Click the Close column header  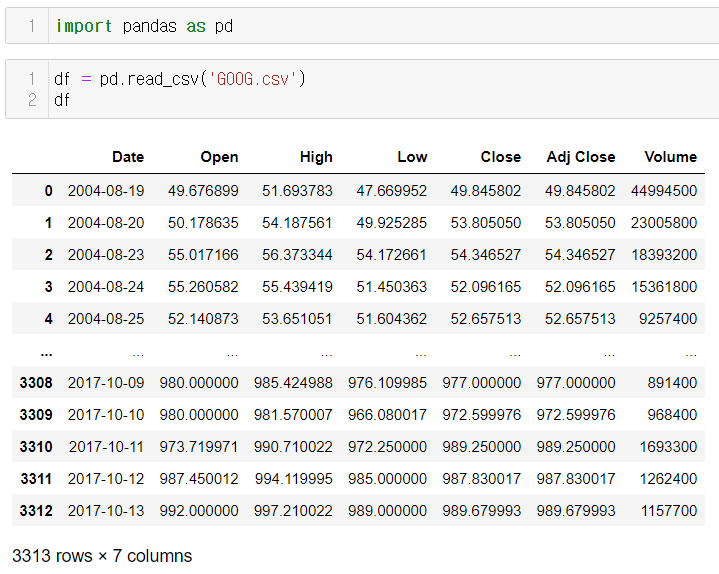[x=501, y=157]
